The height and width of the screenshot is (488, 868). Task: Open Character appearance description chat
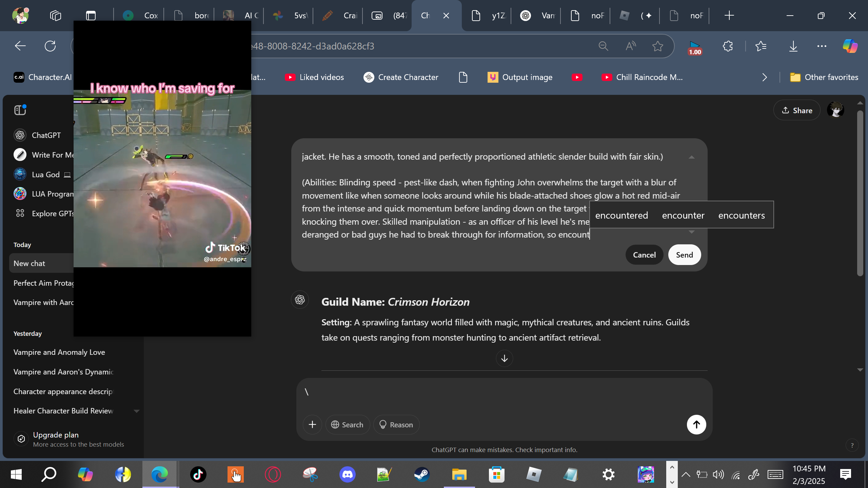[63, 391]
